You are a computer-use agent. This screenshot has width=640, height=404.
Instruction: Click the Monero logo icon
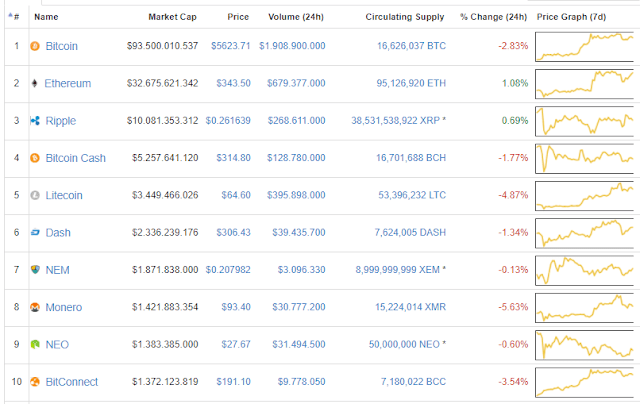tap(35, 307)
